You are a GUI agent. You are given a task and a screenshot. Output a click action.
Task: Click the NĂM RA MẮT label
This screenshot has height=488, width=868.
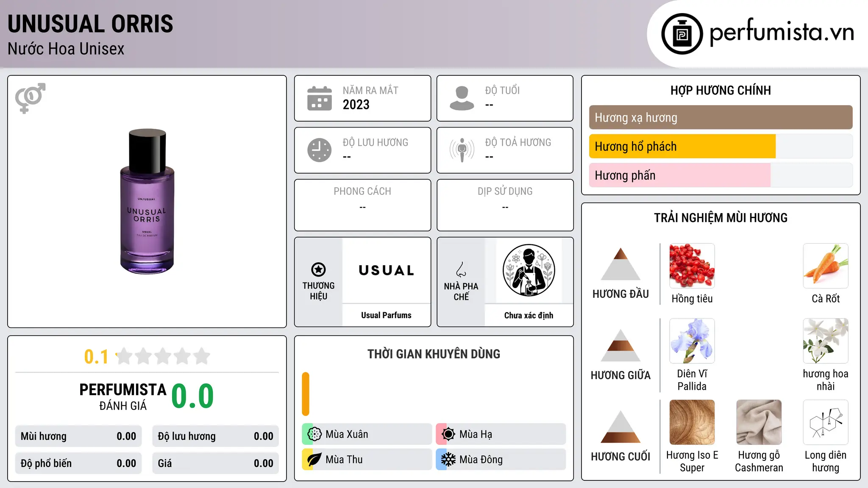(370, 90)
